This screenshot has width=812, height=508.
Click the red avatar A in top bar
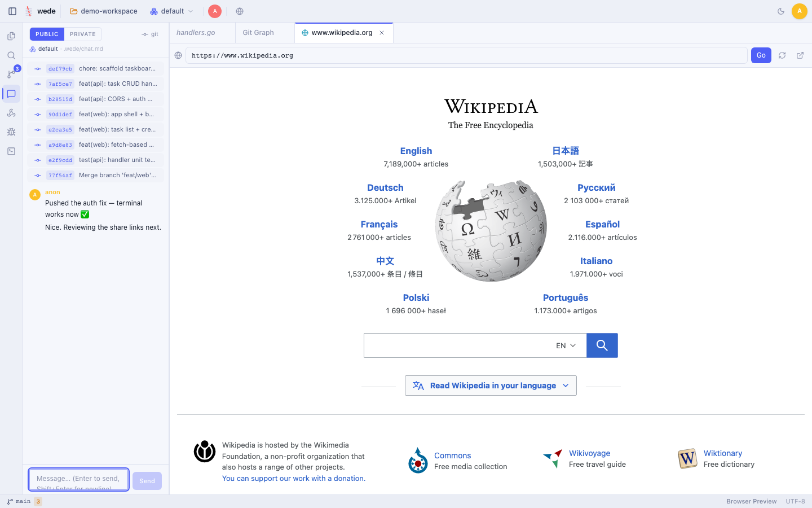pos(215,11)
